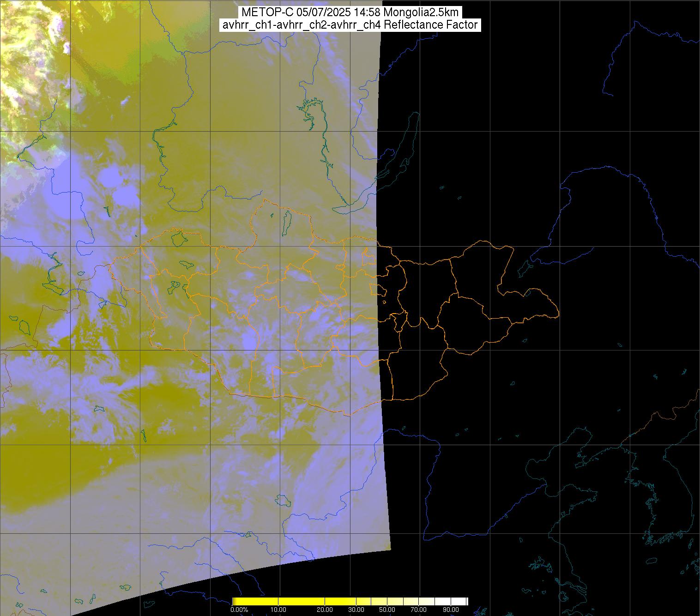
Task: Click the narrow Lake Khövsgöl outline in northern Mongolia
Action: tap(286, 223)
